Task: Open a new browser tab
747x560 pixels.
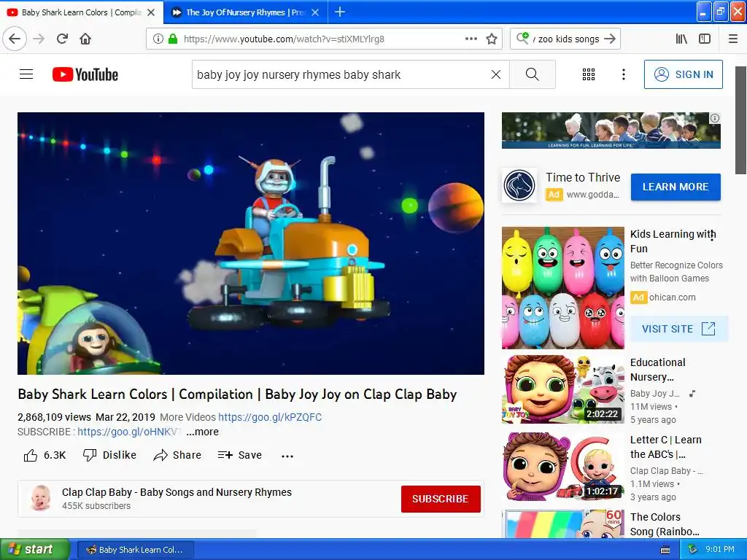Action: tap(340, 12)
